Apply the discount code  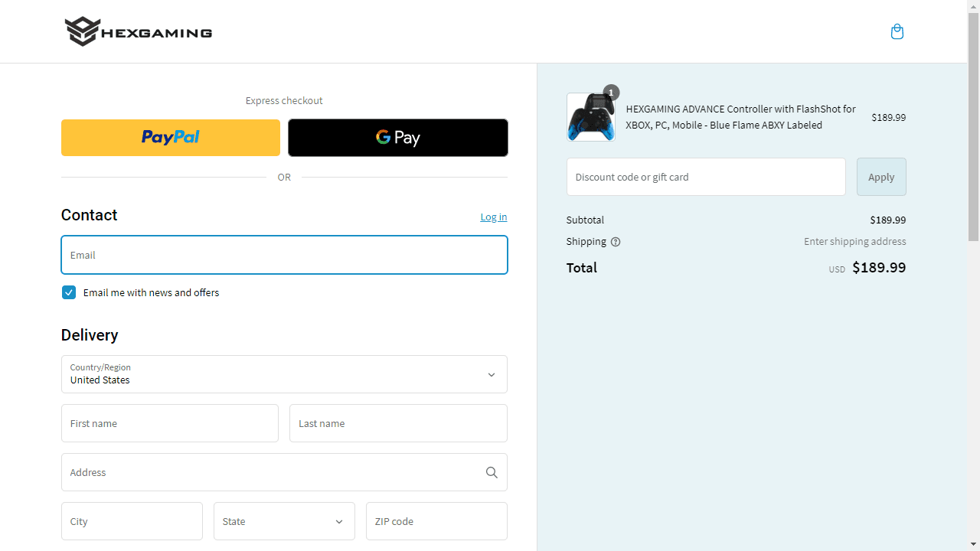[881, 177]
